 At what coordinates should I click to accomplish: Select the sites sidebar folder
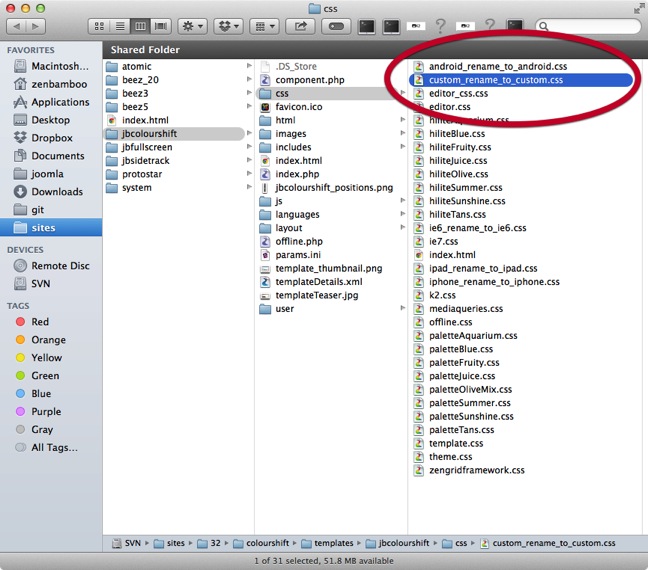point(51,227)
